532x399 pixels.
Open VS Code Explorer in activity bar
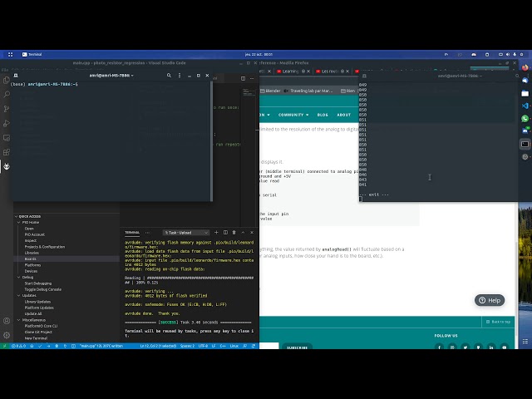7,80
